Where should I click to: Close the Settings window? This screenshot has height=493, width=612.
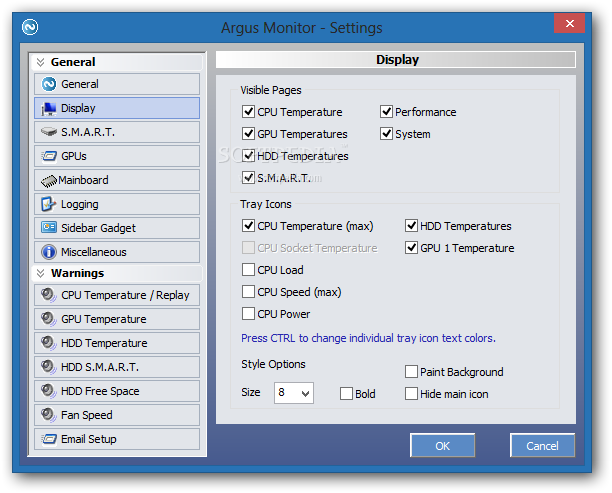coord(569,23)
